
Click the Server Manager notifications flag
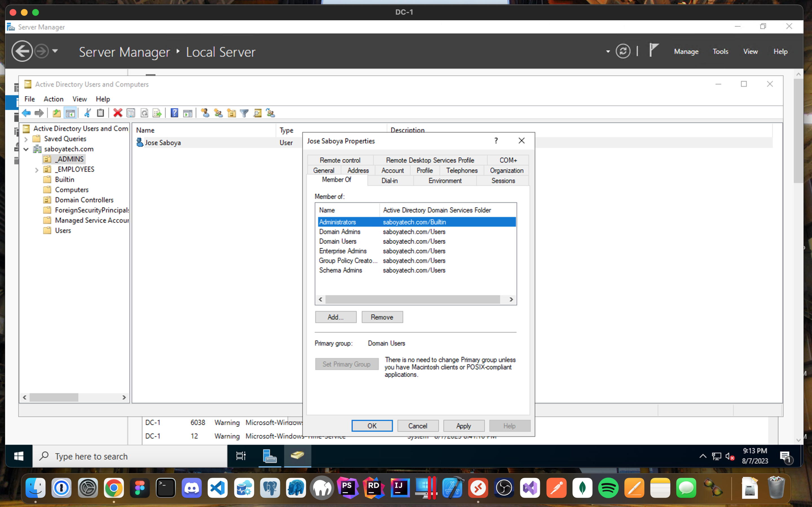[x=653, y=50]
